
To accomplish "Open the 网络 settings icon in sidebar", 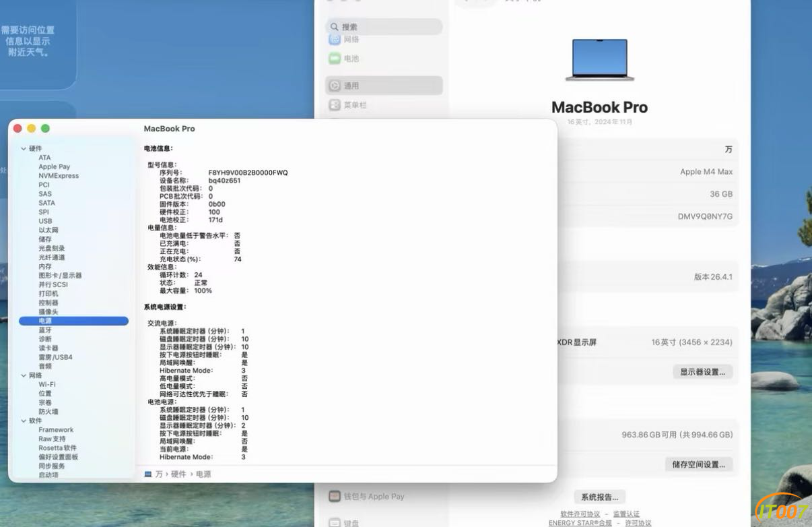I will [335, 39].
